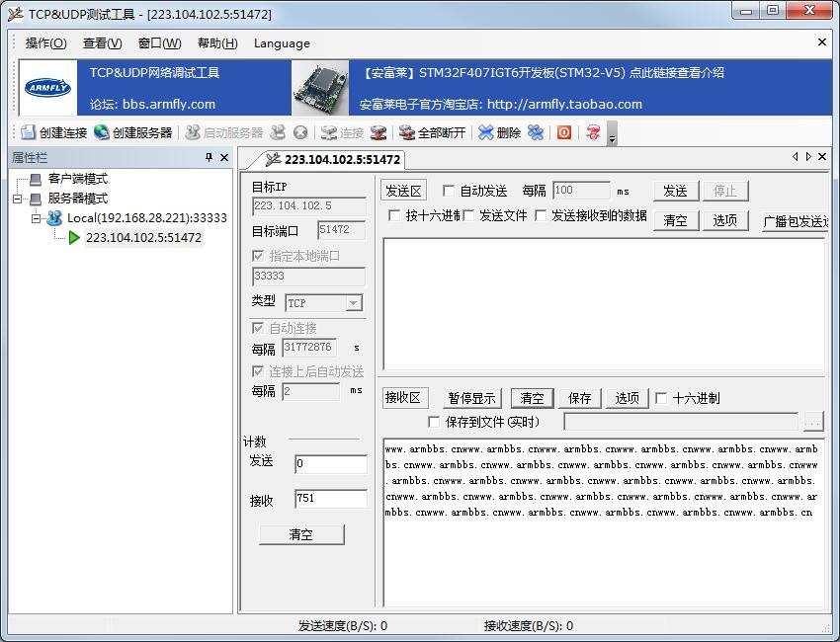This screenshot has height=642, width=840.
Task: Click the red power icon in toolbar
Action: 564,132
